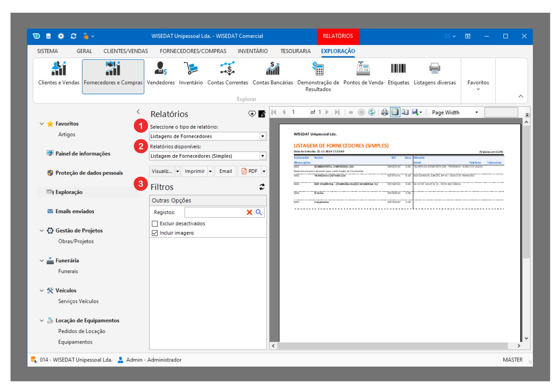
Task: Click the Imprimir button
Action: (x=195, y=171)
